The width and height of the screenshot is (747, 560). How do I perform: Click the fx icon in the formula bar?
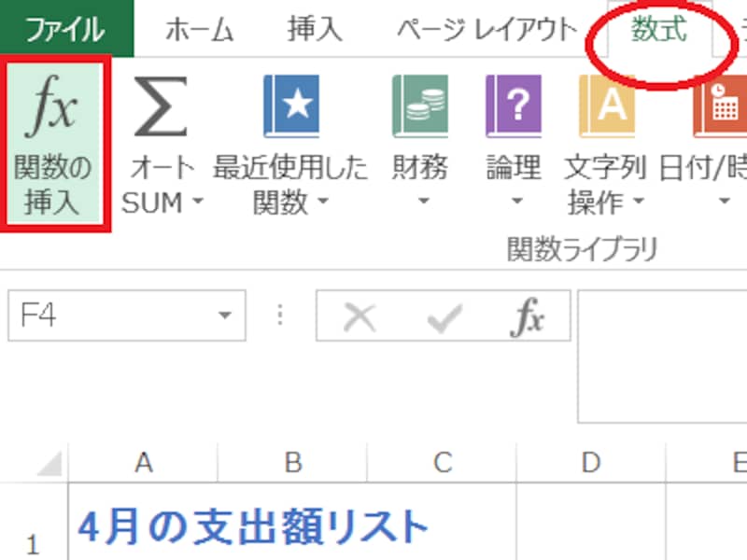point(528,317)
